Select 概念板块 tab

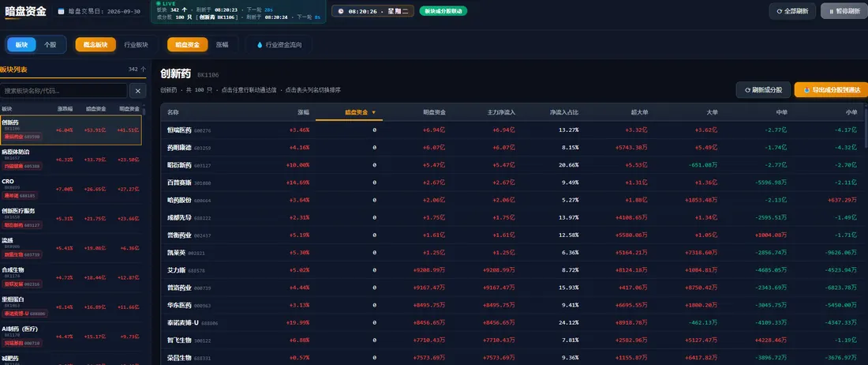95,45
